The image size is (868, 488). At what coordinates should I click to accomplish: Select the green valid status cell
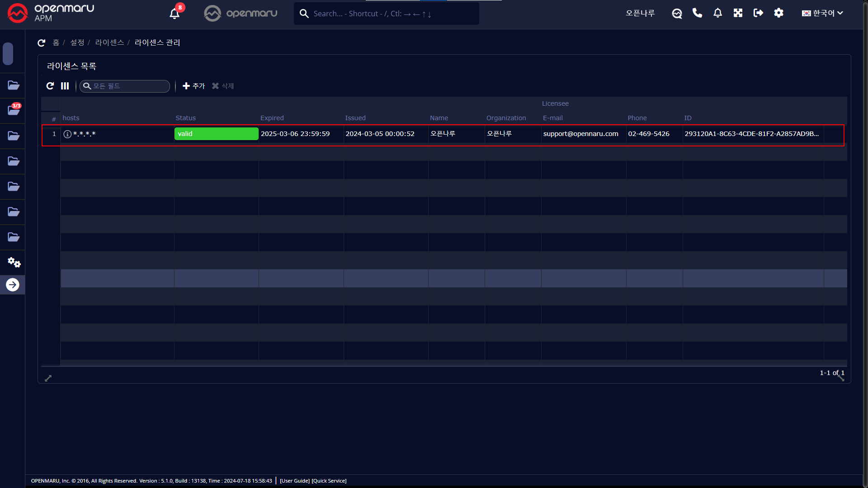[216, 134]
